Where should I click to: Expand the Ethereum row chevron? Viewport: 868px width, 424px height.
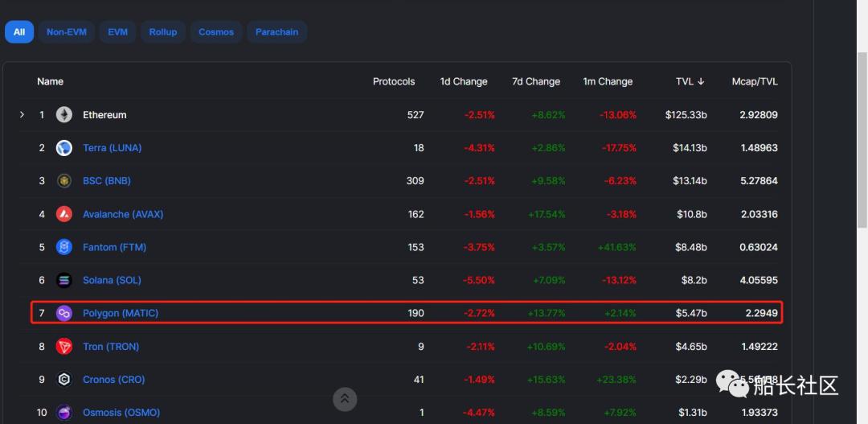pos(23,115)
